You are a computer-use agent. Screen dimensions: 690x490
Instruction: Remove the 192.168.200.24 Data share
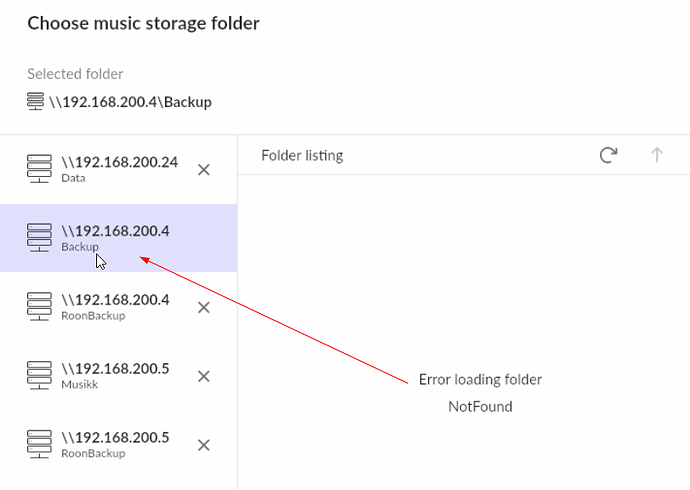[204, 170]
